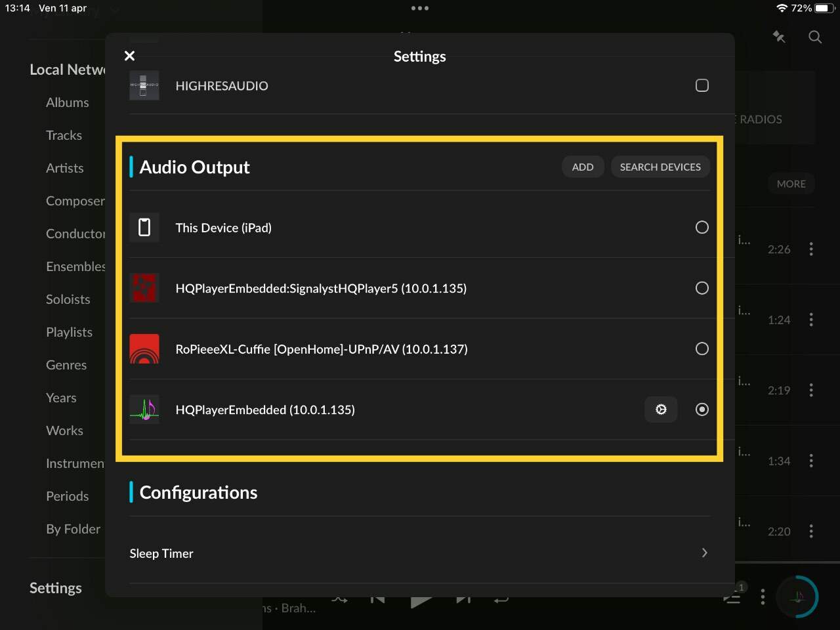This screenshot has width=840, height=630.
Task: Click the RoPieeeXL-Cuffie [OpenHome]-UPnP/AV text
Action: [322, 349]
